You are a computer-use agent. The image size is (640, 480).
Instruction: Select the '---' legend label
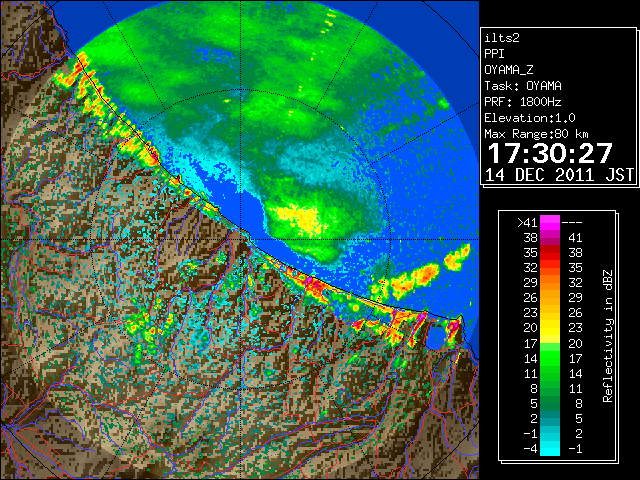572,223
